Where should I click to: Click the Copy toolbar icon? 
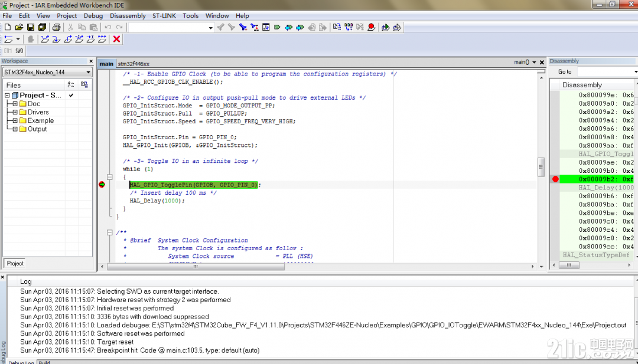tap(82, 27)
